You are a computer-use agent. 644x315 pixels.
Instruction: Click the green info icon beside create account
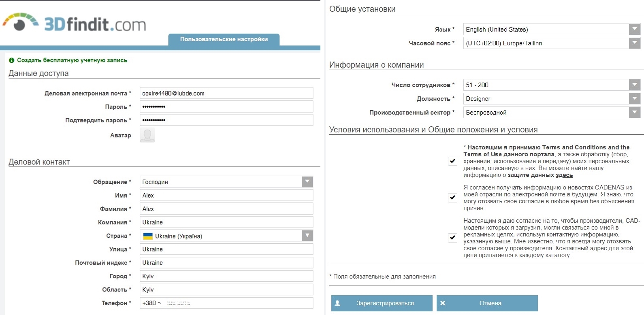tap(11, 60)
